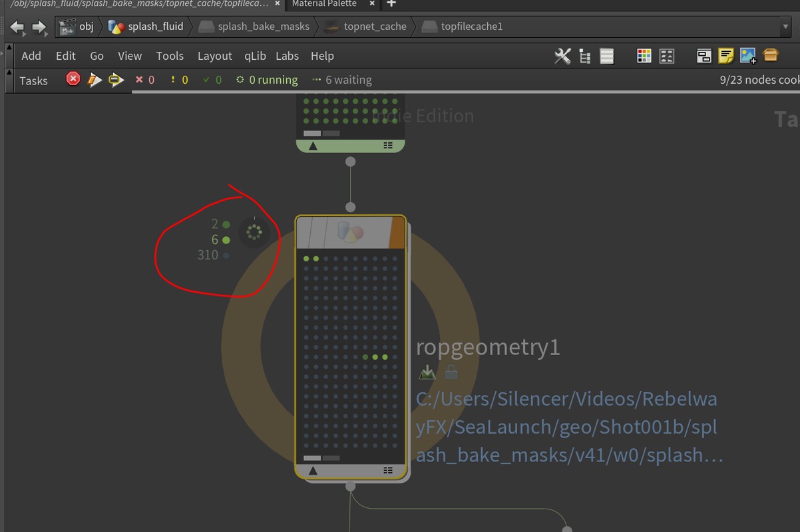Close the topnet_cache network path tab
Viewport: 800px width, 532px height.
pos(278,3)
